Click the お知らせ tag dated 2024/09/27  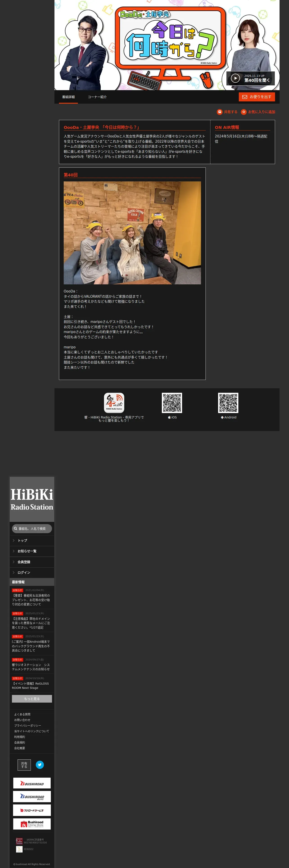point(18,660)
